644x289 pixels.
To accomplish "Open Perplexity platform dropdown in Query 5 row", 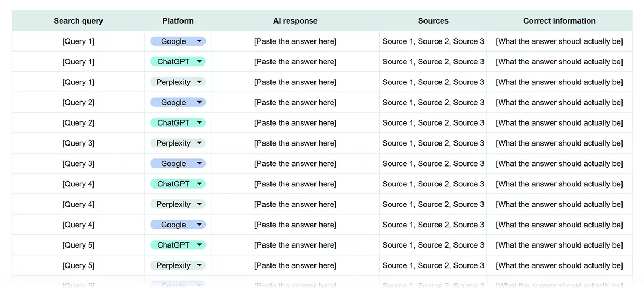I will coord(178,266).
